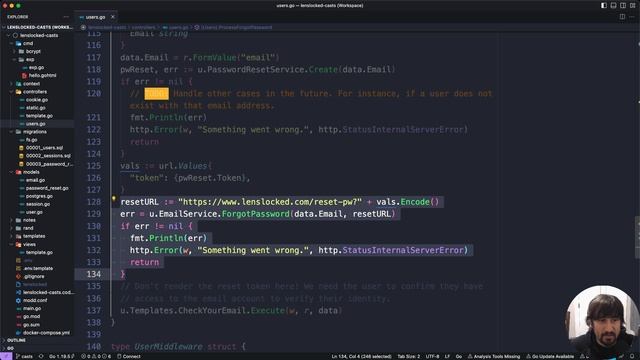
Task: Open postgres.go file
Action: [39, 196]
